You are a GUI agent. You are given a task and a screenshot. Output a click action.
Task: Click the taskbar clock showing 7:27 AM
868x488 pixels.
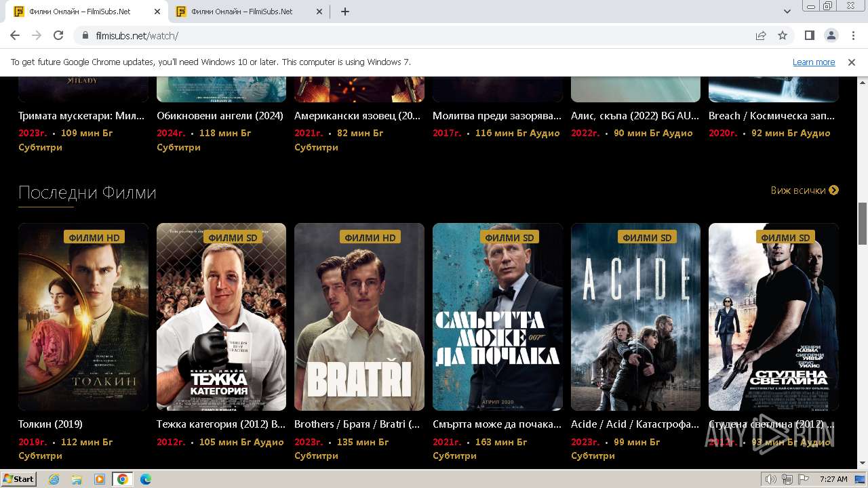tap(833, 479)
